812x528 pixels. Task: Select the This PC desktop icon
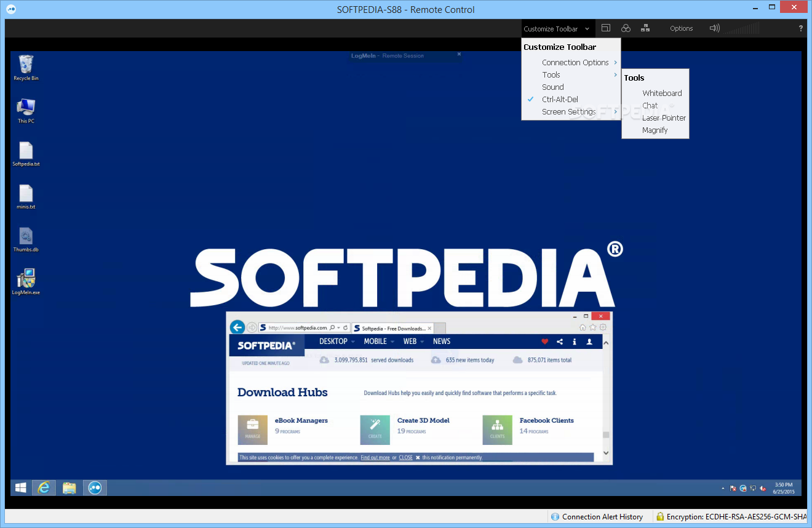[26, 111]
